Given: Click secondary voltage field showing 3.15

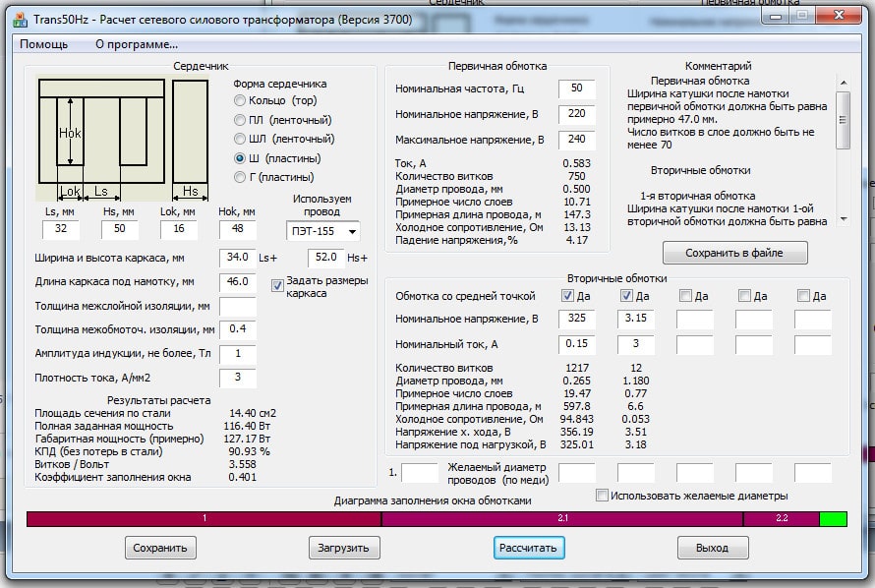Looking at the screenshot, I should click(x=635, y=319).
